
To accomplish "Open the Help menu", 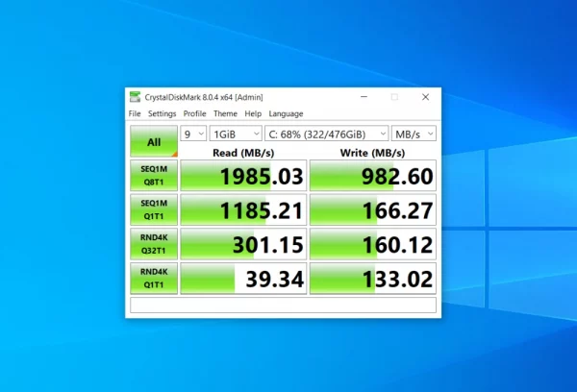I will click(x=253, y=113).
